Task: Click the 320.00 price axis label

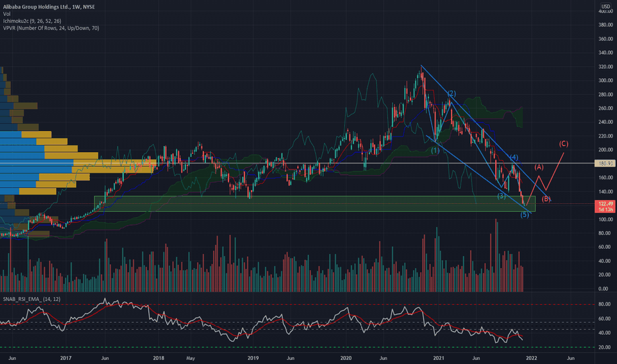Action: [x=606, y=67]
